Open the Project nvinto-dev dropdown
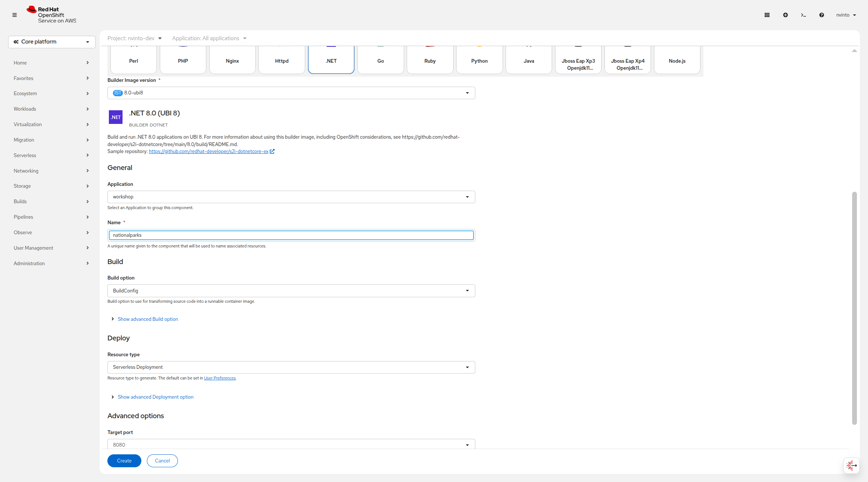 click(x=135, y=38)
